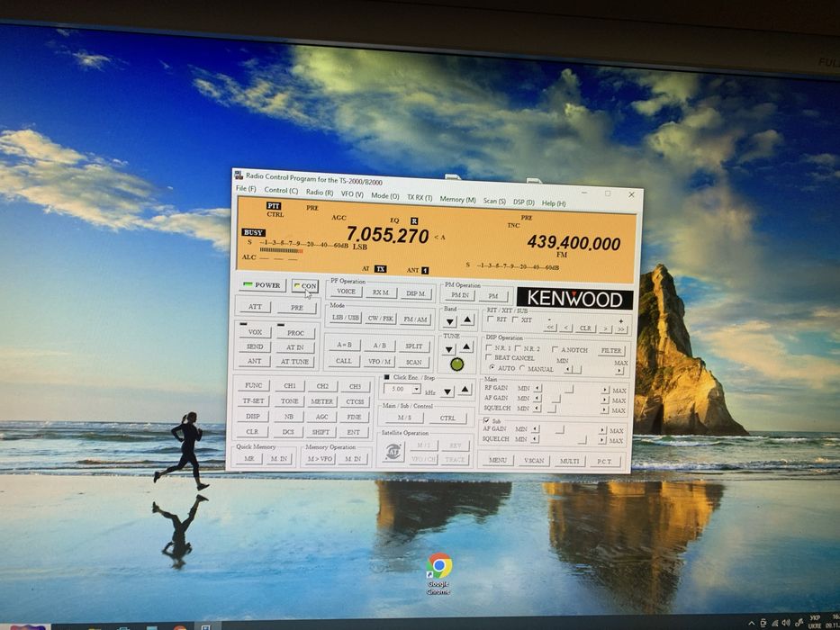Click the RIT/XIT double-left << button
The height and width of the screenshot is (630, 840).
550,328
